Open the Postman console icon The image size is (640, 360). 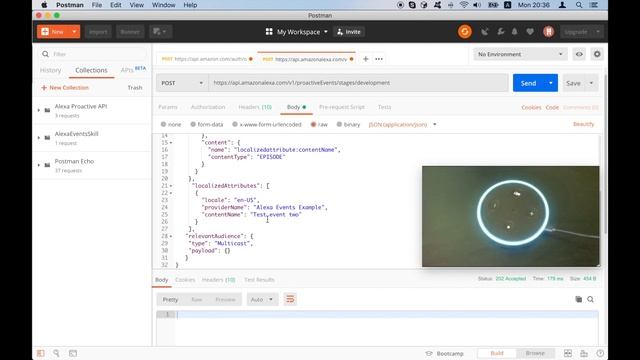click(x=73, y=353)
